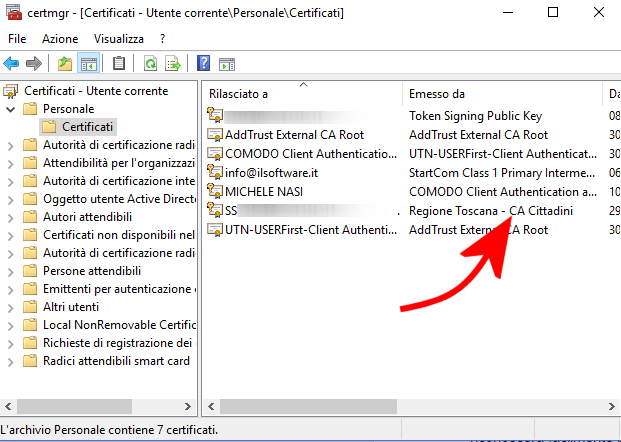
Task: Toggle the show/hide console tree icon
Action: click(x=88, y=63)
